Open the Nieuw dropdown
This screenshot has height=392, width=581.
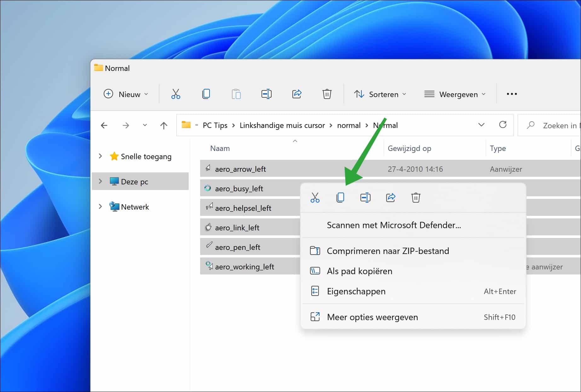click(126, 94)
